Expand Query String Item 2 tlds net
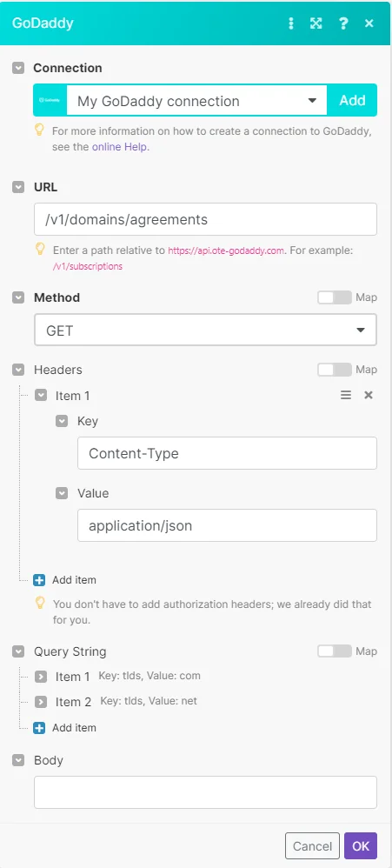The image size is (392, 868). [x=40, y=702]
